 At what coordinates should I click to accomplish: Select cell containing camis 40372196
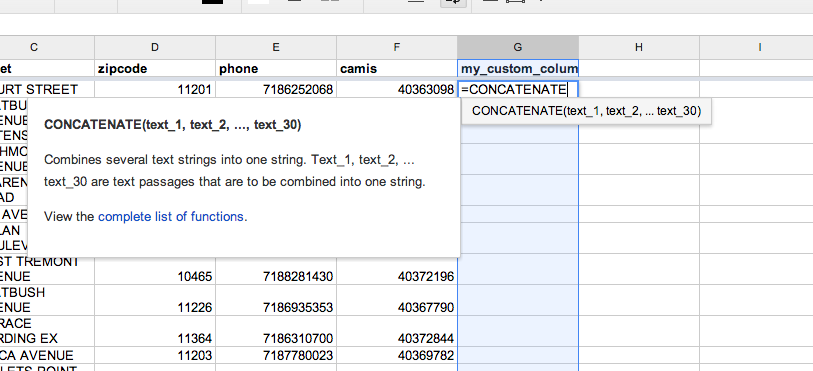click(x=397, y=269)
